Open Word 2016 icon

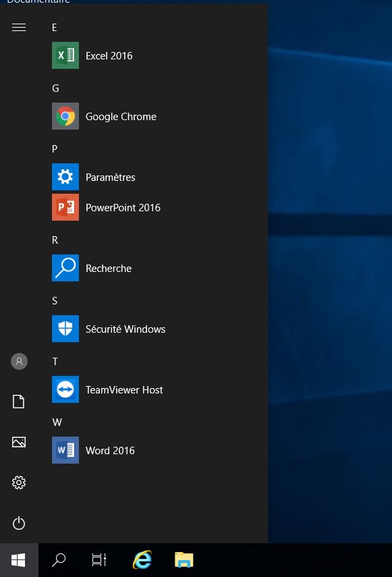pos(65,450)
